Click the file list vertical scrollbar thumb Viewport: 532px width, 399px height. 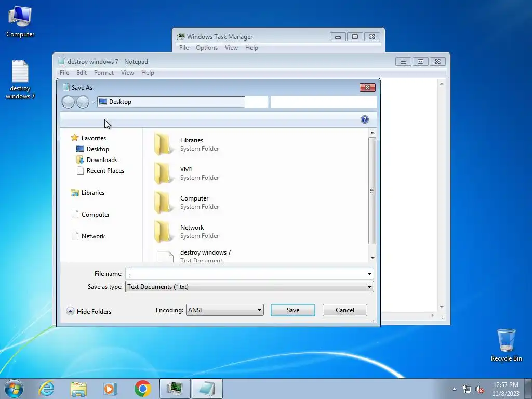tap(372, 191)
